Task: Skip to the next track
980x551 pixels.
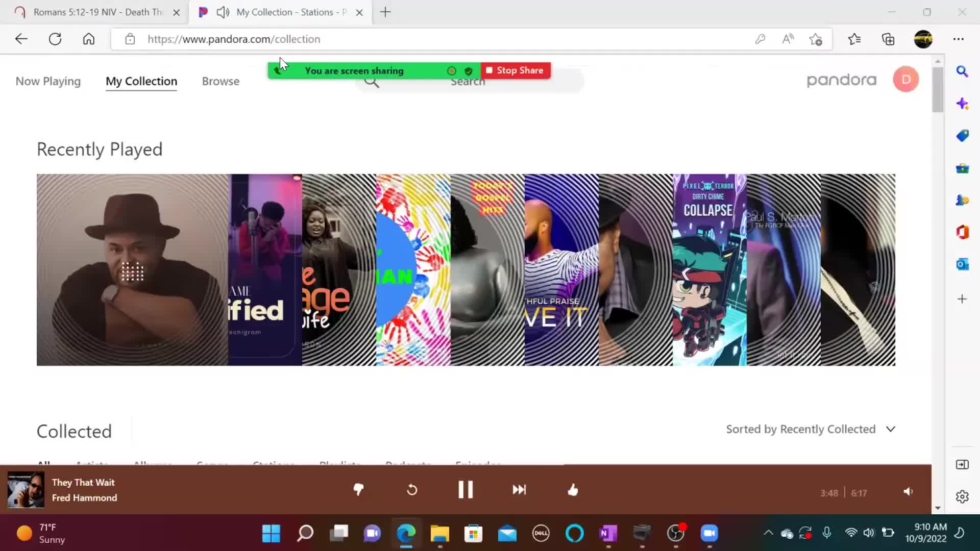Action: tap(519, 490)
